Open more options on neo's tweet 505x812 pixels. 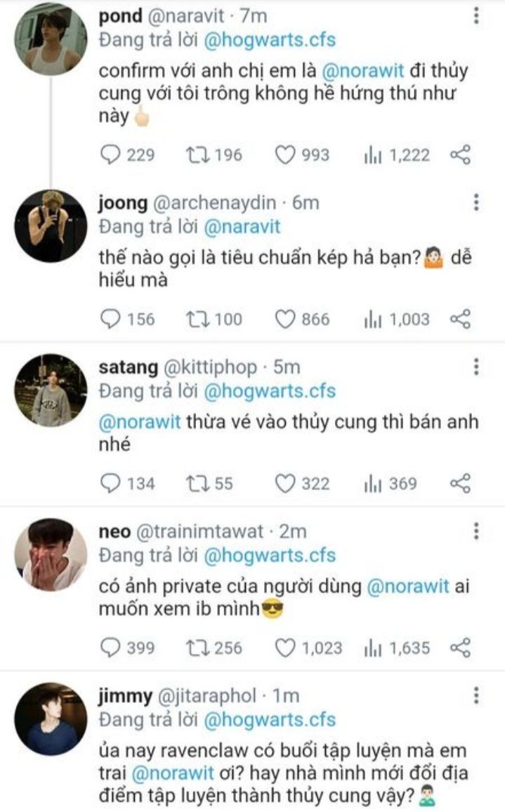(x=477, y=531)
